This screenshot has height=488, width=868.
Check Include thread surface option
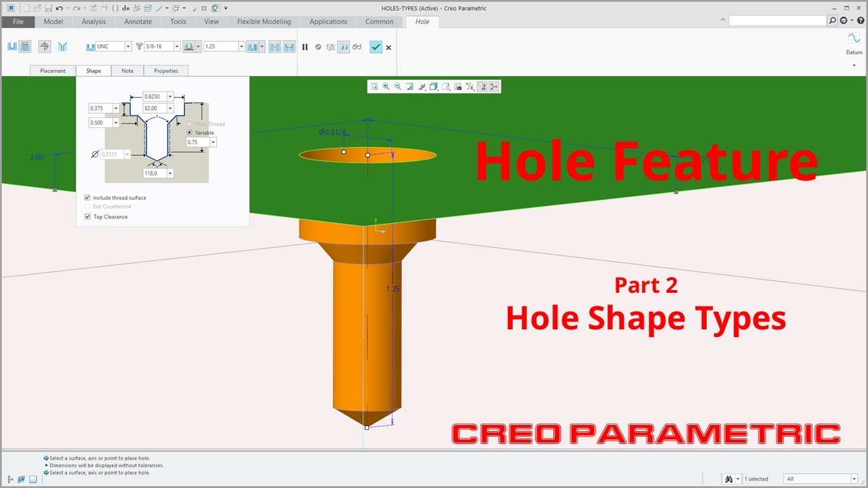pos(87,198)
